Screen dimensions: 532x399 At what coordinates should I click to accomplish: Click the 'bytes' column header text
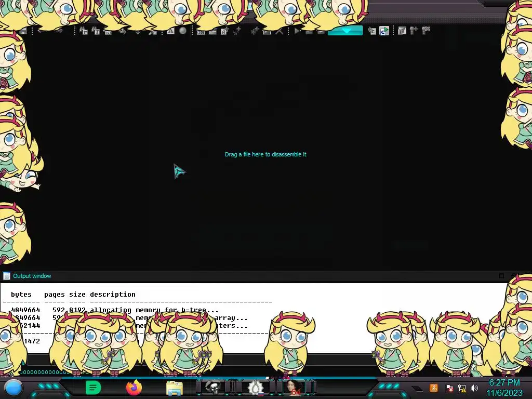point(21,294)
